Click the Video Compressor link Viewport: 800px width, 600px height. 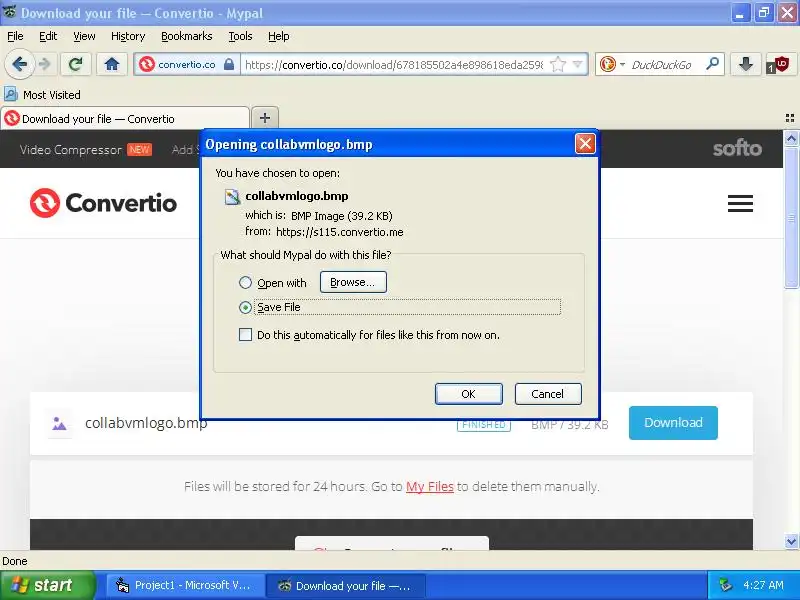click(x=70, y=149)
